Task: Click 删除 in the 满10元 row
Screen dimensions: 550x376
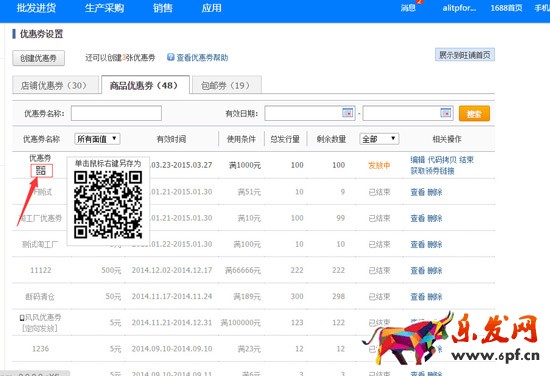Action: [x=435, y=218]
